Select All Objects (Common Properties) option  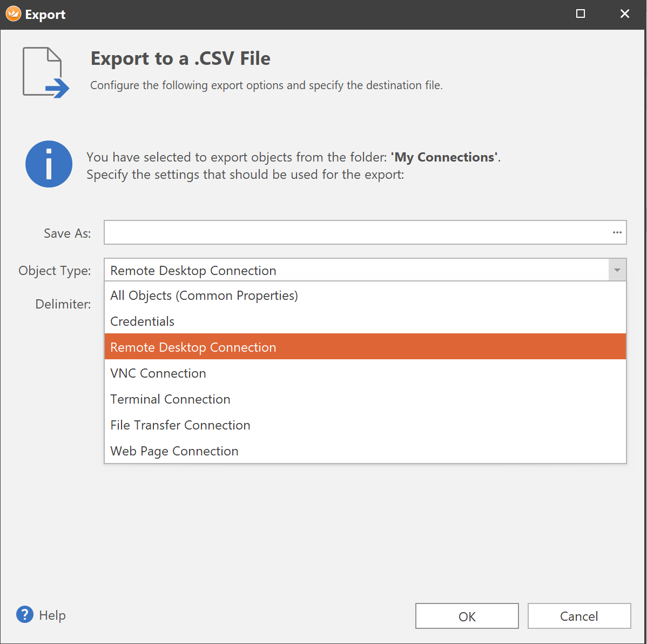pos(204,296)
